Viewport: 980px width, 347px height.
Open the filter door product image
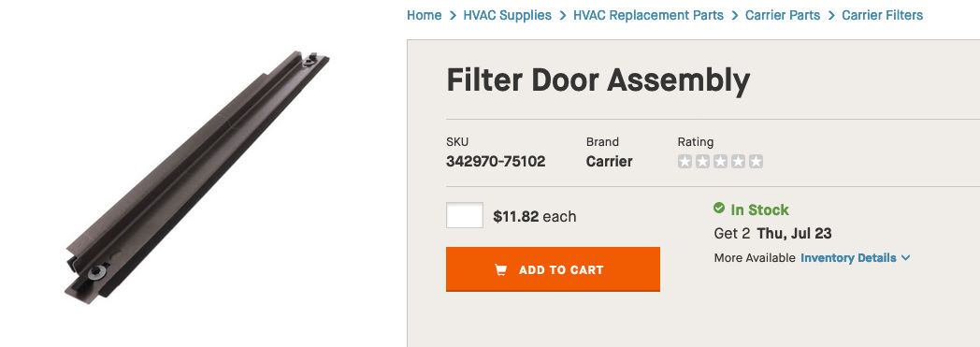click(x=196, y=179)
